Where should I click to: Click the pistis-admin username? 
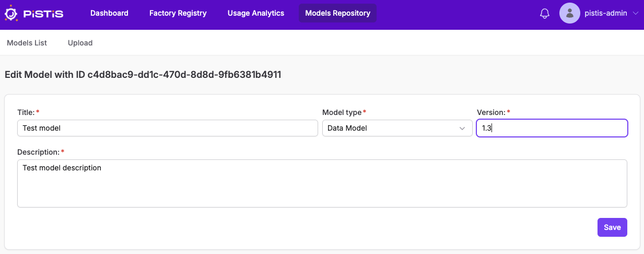point(606,14)
